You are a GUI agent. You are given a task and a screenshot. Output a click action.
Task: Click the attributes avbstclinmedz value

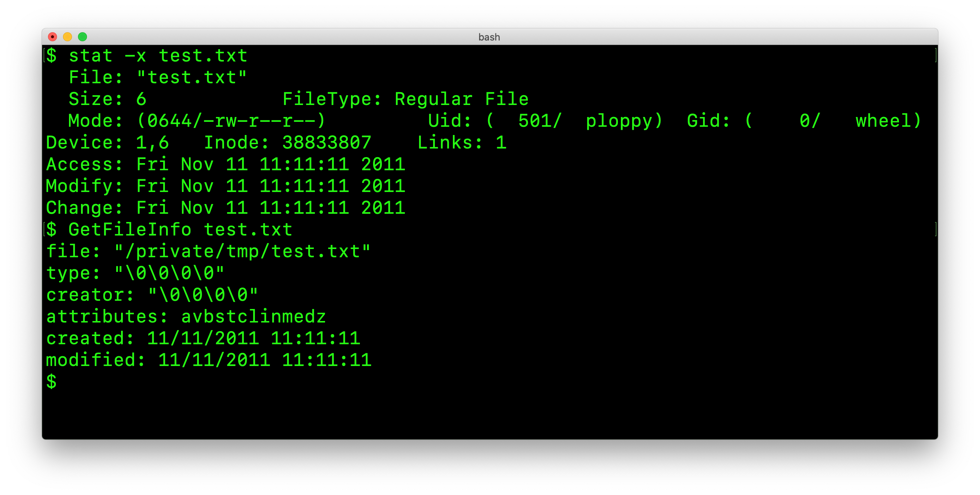pos(253,316)
